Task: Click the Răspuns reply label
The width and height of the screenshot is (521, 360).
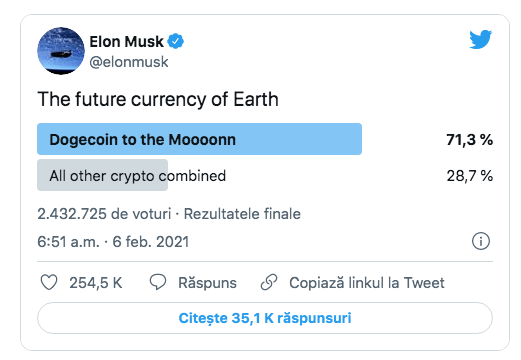Action: pos(207,283)
